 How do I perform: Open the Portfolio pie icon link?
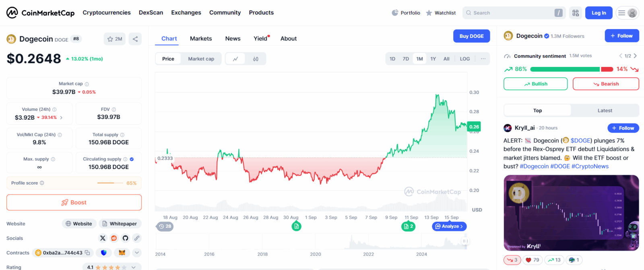coord(406,13)
